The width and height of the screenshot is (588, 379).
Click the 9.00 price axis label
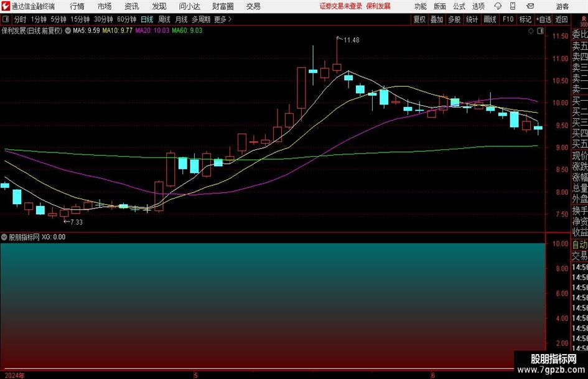562,148
